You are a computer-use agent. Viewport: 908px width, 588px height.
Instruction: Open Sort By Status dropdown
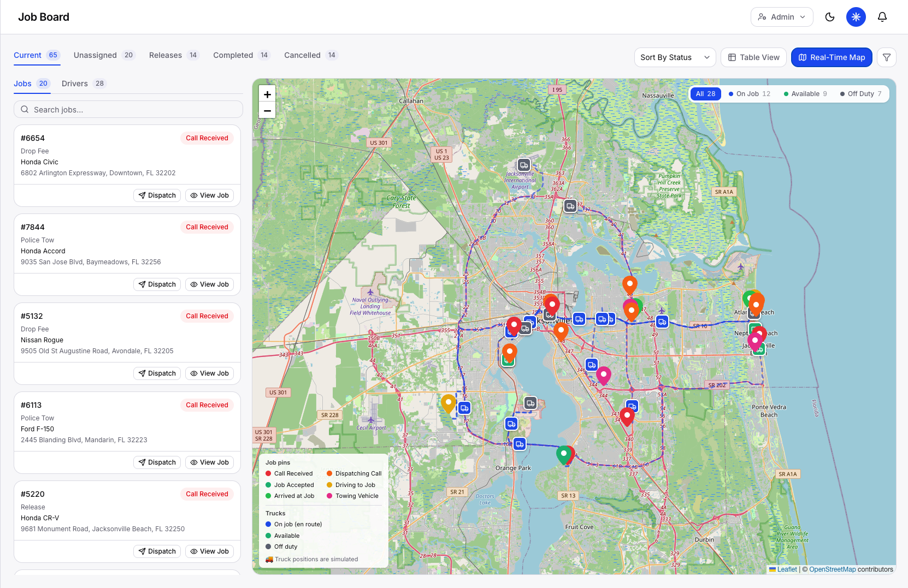pos(675,57)
